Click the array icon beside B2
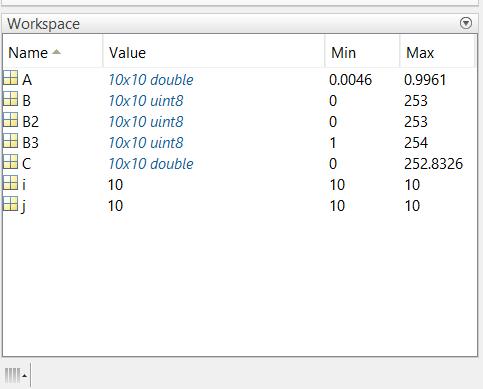Viewport: 483px width, 389px height. tap(10, 120)
